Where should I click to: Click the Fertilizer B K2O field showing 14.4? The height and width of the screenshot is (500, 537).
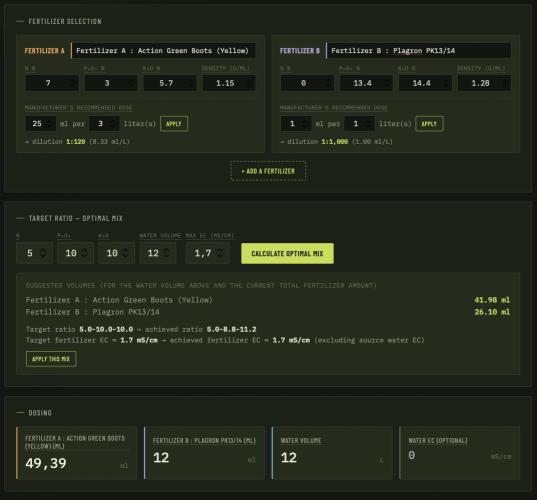(425, 83)
